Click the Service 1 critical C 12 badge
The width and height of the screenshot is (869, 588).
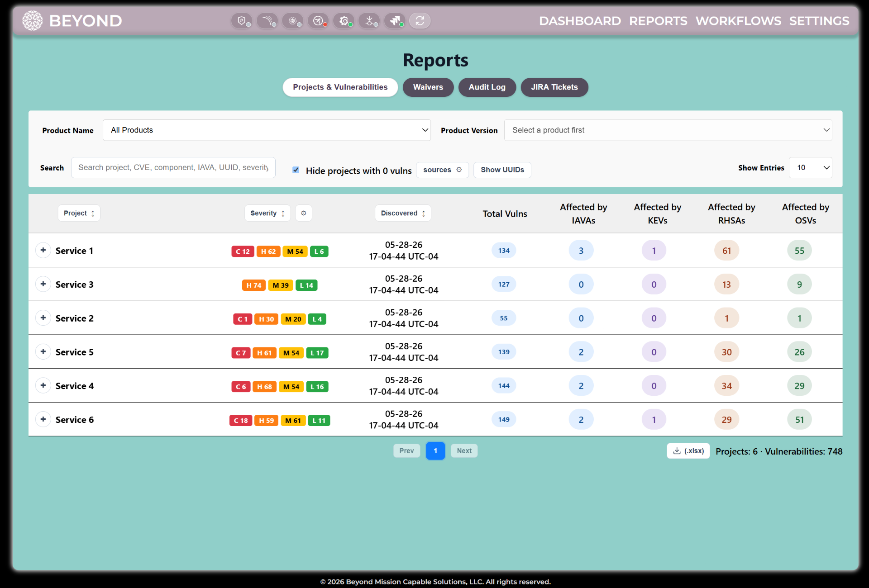(243, 251)
